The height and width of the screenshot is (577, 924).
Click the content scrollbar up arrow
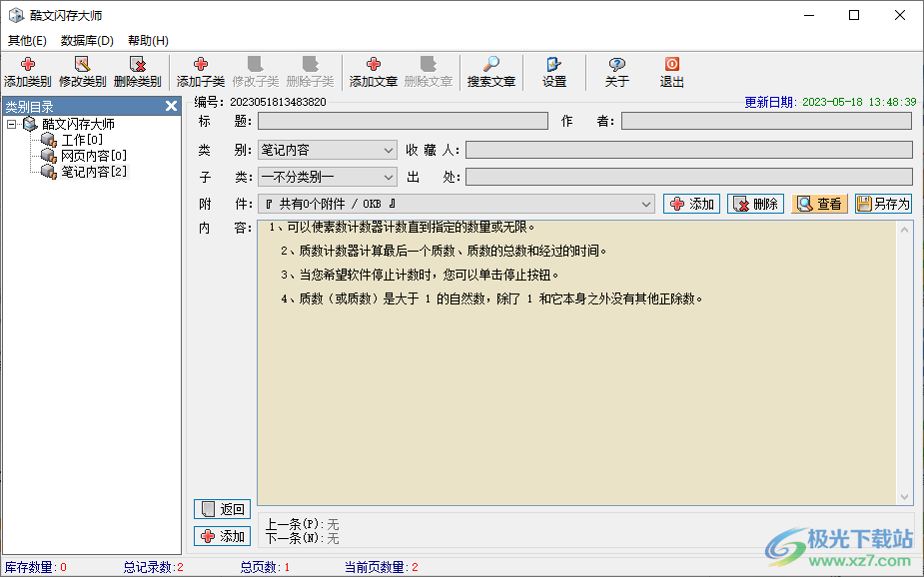[x=905, y=230]
